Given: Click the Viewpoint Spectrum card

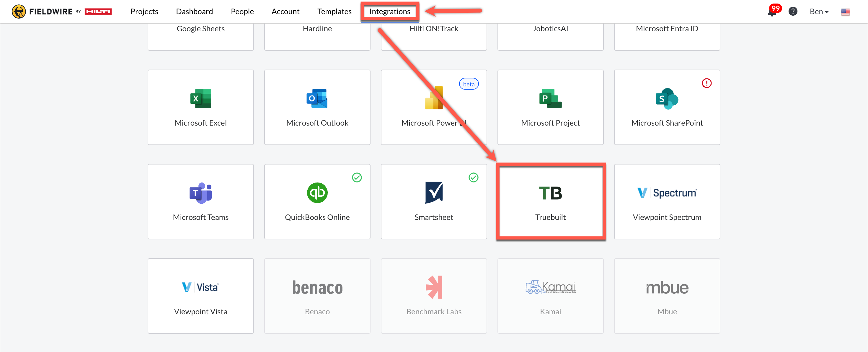Looking at the screenshot, I should (x=667, y=202).
